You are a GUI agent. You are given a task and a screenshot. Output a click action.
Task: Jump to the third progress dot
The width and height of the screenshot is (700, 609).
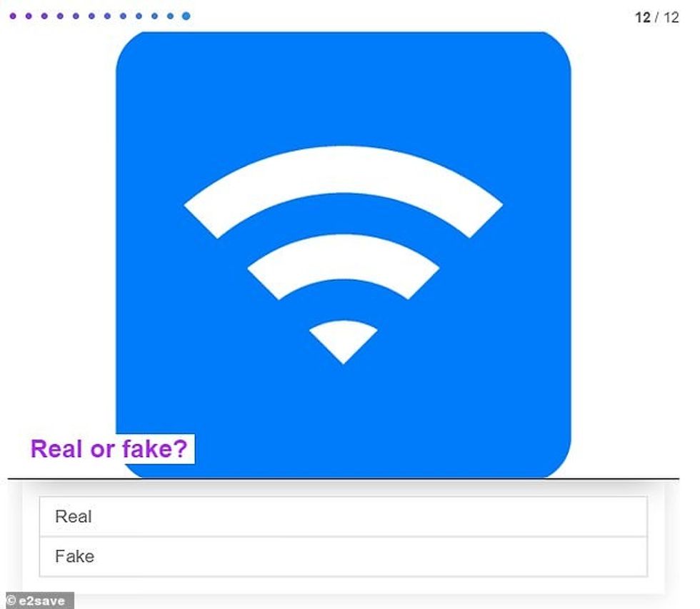pos(44,16)
